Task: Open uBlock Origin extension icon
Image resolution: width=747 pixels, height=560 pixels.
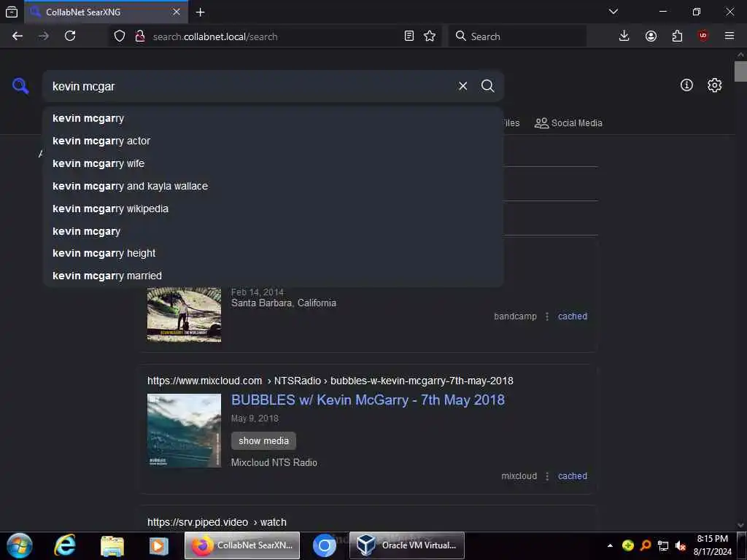Action: pyautogui.click(x=703, y=36)
